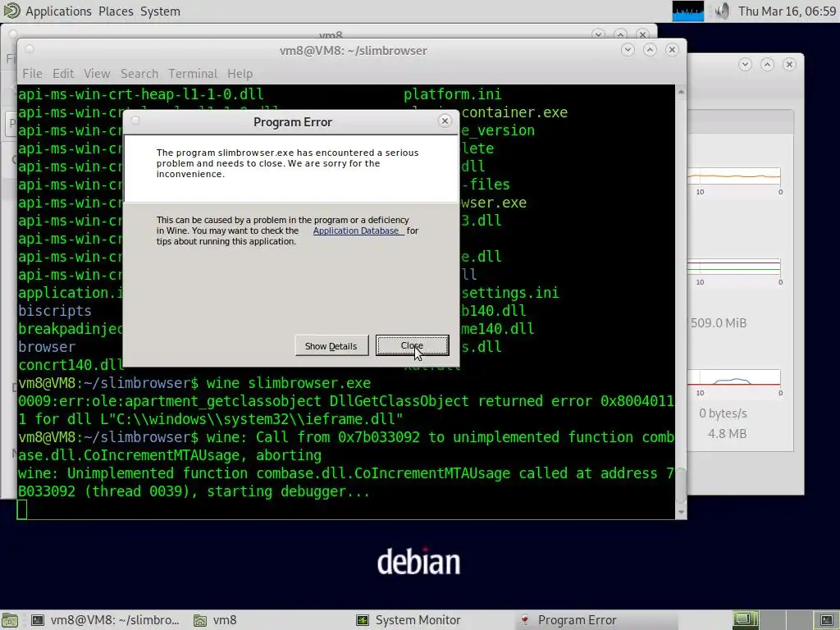Screen dimensions: 840x630
Task: Click the terminal window menu dot icon
Action: [30, 49]
